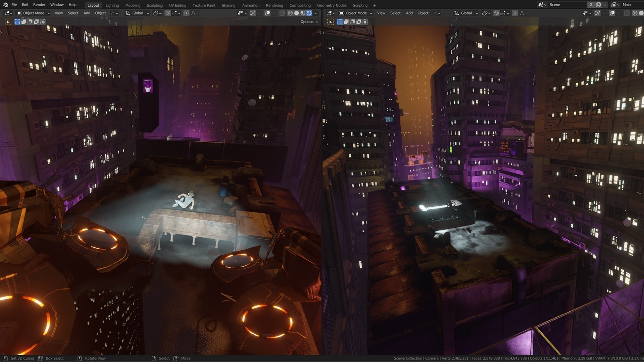Open the pivot point dropdown in the left viewport

pos(157,13)
